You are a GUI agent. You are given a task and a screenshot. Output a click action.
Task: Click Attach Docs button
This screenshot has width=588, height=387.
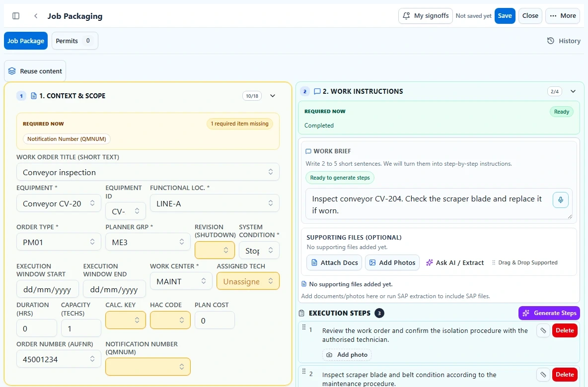coord(334,262)
